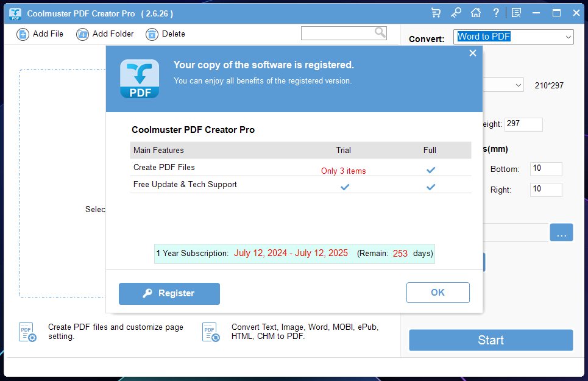Click the browse output folder button
588x381 pixels.
coord(561,233)
